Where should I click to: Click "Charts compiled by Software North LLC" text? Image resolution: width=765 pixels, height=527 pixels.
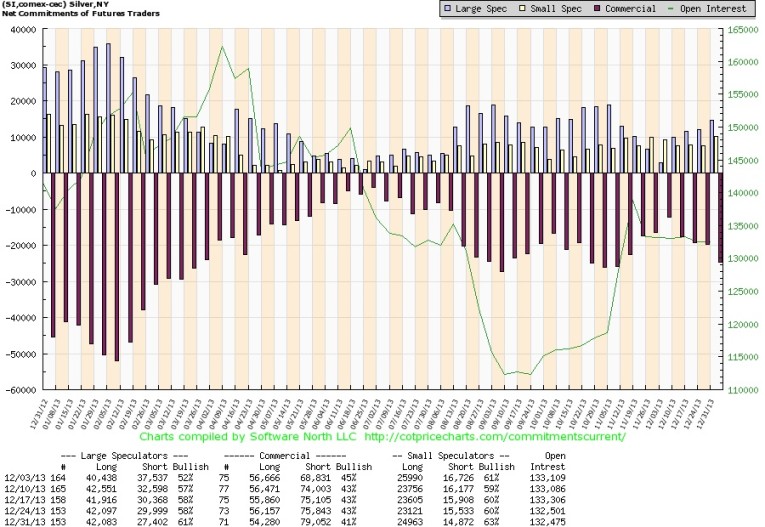click(x=249, y=437)
